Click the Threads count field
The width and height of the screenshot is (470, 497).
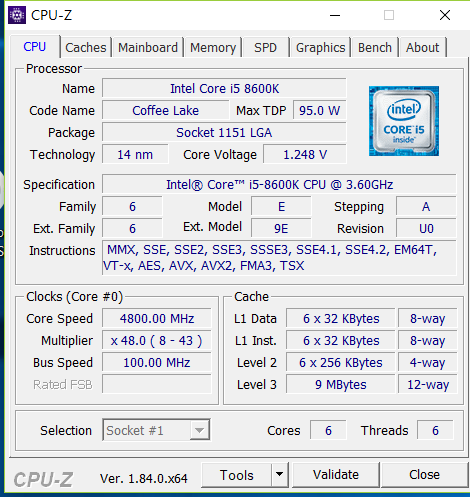435,430
